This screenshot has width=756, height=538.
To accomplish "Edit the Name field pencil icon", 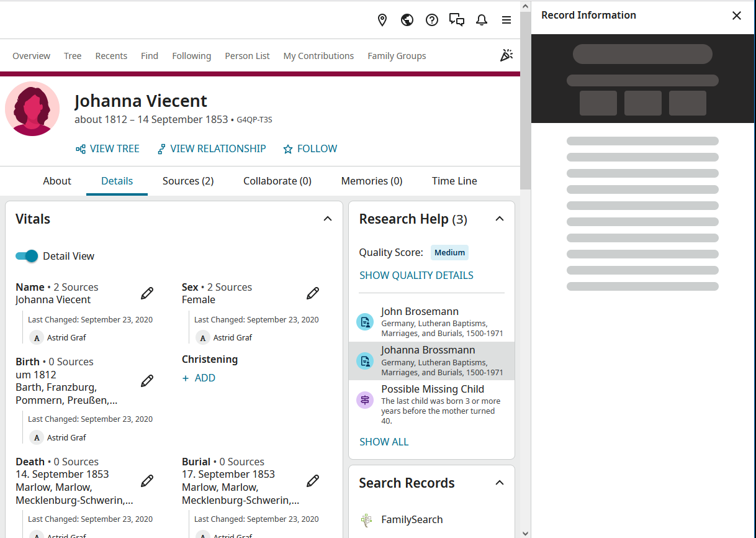I will point(147,293).
